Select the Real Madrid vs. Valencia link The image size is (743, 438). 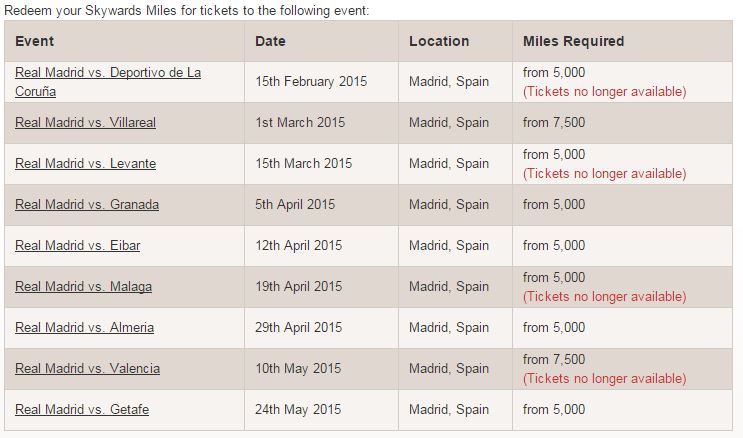tap(88, 369)
